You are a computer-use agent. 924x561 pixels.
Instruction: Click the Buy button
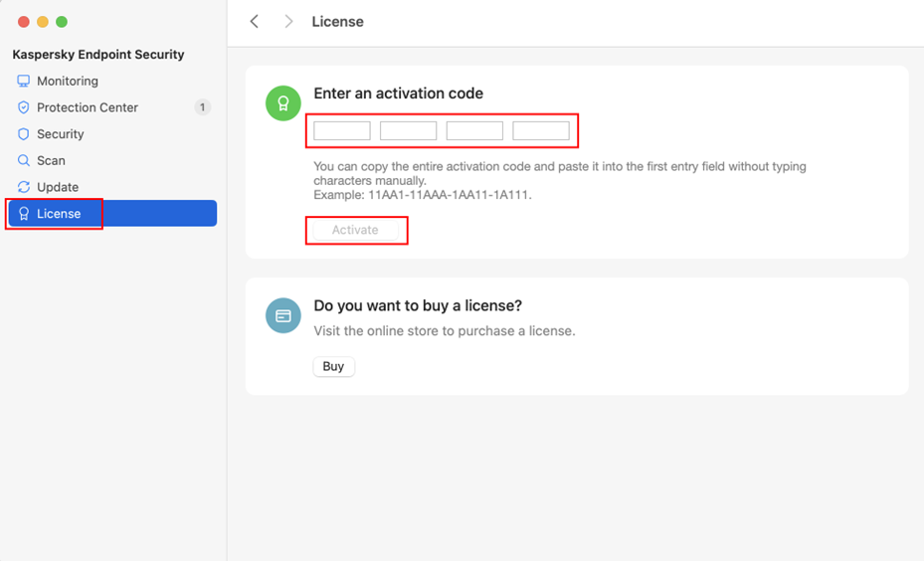click(333, 366)
